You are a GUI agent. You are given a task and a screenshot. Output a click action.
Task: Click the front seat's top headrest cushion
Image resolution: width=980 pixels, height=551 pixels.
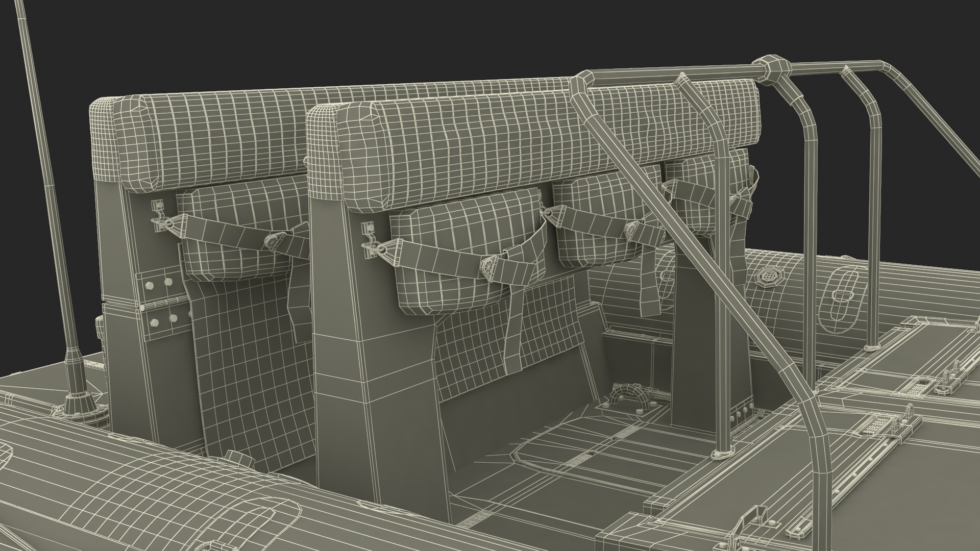[459, 148]
